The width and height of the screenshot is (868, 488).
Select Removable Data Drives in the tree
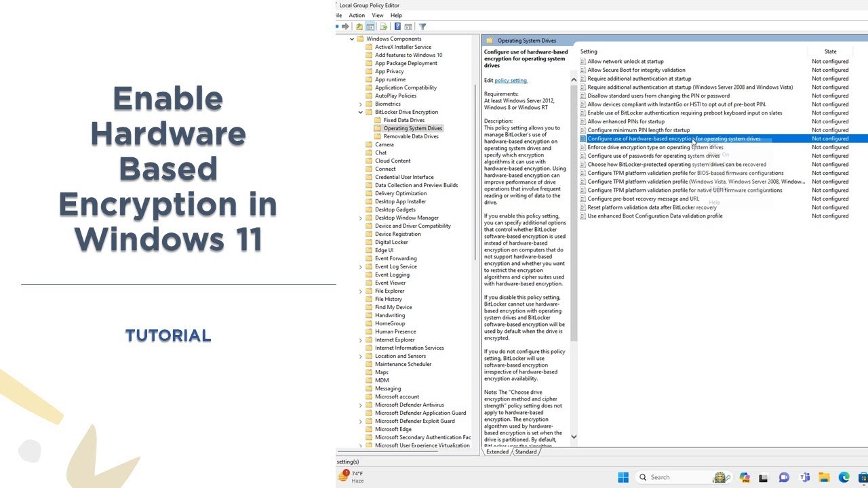tap(412, 136)
